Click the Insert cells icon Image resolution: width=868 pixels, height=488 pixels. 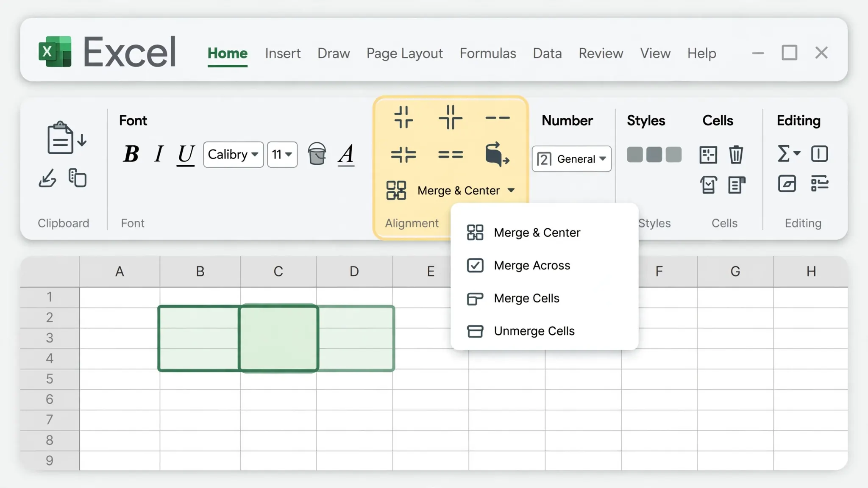[x=708, y=155]
